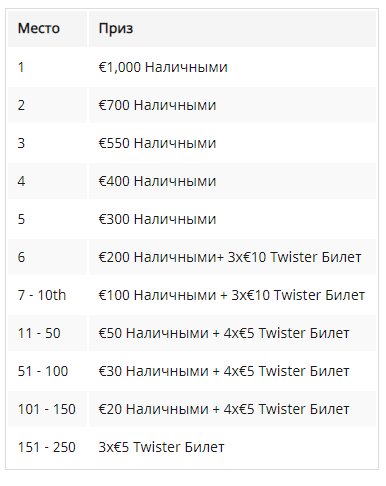Select the place 1 cell
Viewport: 386px width, 486px height.
[x=47, y=67]
